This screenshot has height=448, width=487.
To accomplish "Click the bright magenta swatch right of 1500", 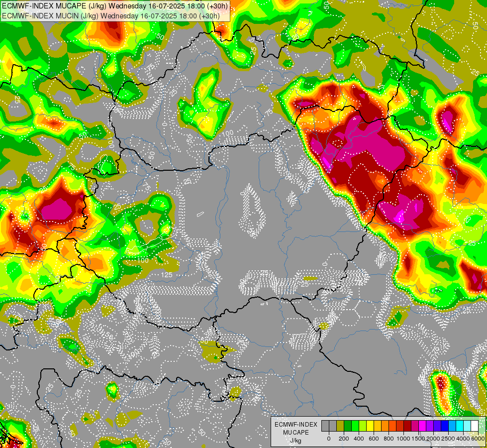I will point(423,426).
